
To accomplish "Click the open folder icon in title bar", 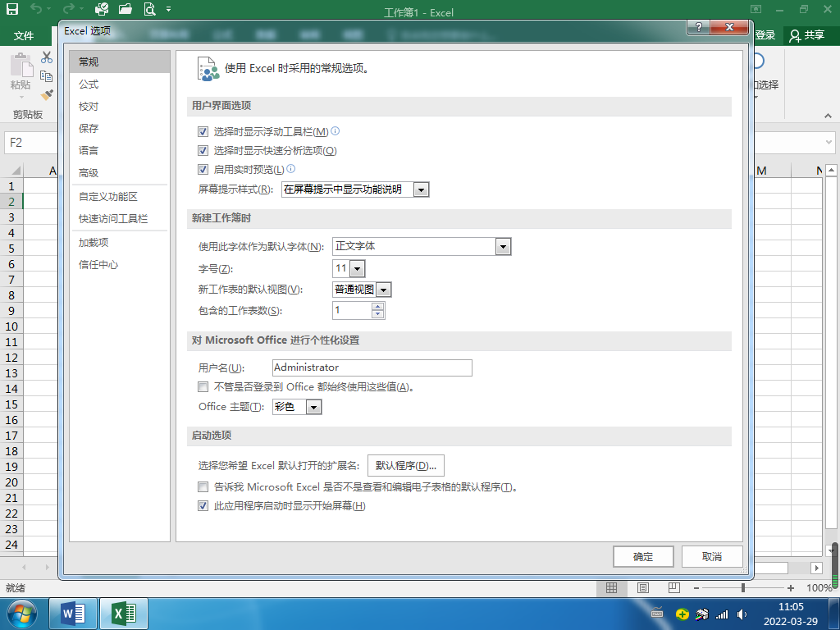I will pyautogui.click(x=126, y=8).
